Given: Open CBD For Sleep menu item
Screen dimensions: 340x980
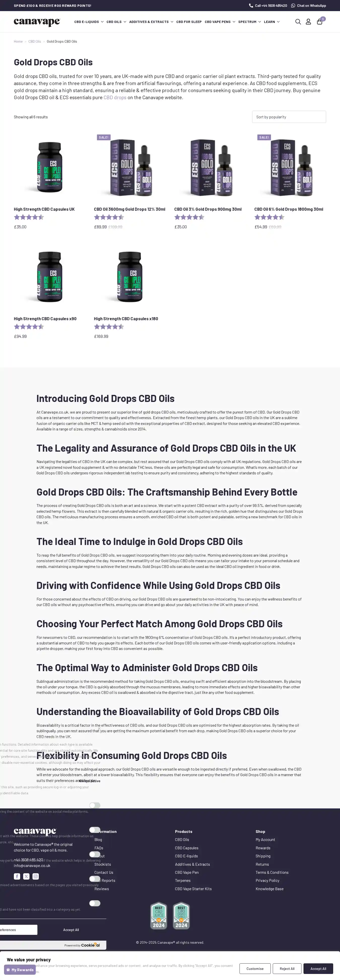Looking at the screenshot, I should (189, 22).
